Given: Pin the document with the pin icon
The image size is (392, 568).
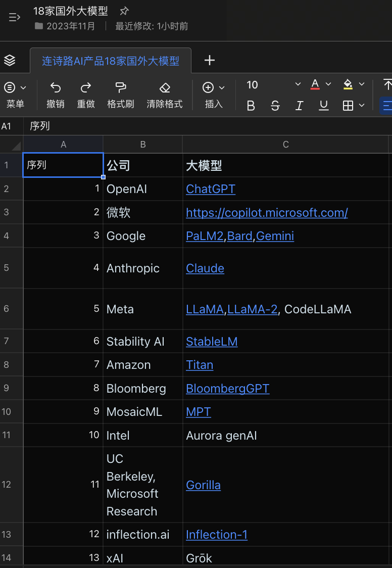Looking at the screenshot, I should 124,11.
